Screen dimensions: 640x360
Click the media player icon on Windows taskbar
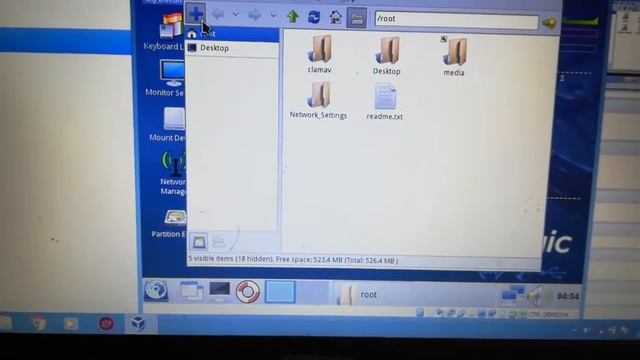(71, 324)
